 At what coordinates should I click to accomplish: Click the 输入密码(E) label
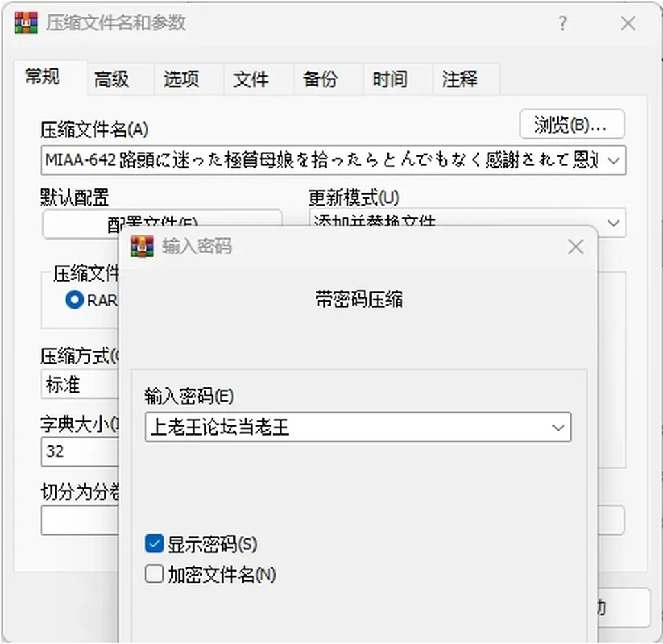click(x=189, y=396)
